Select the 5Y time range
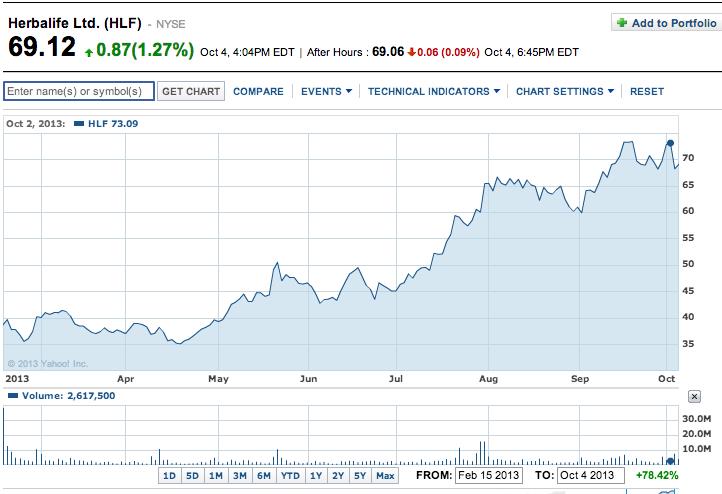 360,476
